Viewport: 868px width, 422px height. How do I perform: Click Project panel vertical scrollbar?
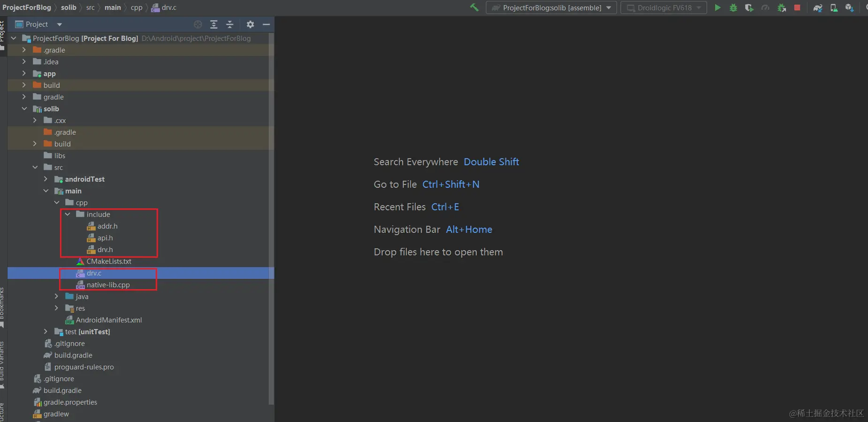point(271,218)
